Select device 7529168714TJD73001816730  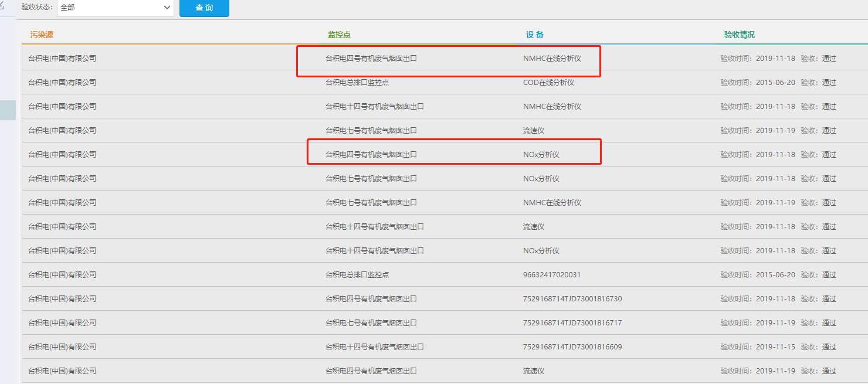[572, 299]
